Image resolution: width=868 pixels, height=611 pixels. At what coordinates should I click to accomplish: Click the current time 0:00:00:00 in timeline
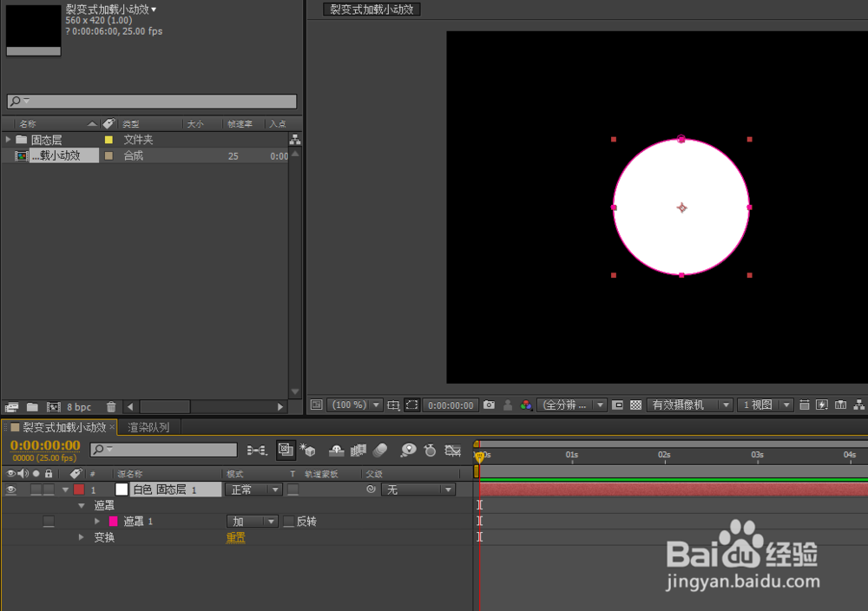point(45,445)
